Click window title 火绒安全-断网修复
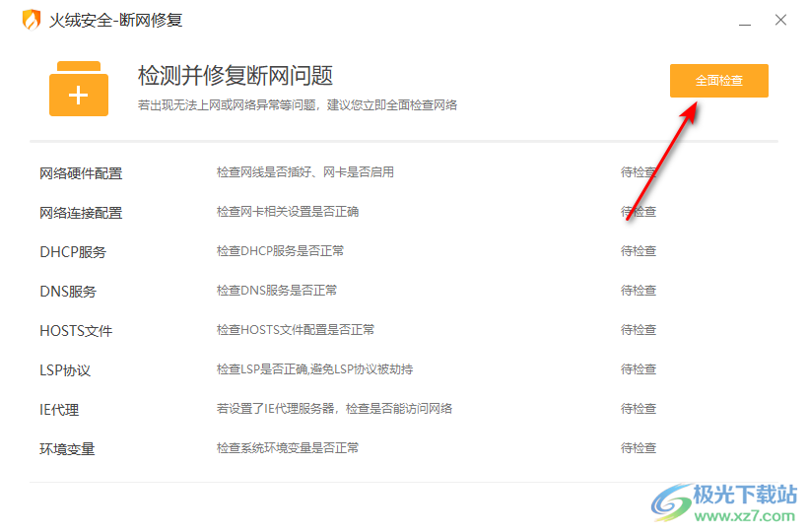 tap(115, 20)
